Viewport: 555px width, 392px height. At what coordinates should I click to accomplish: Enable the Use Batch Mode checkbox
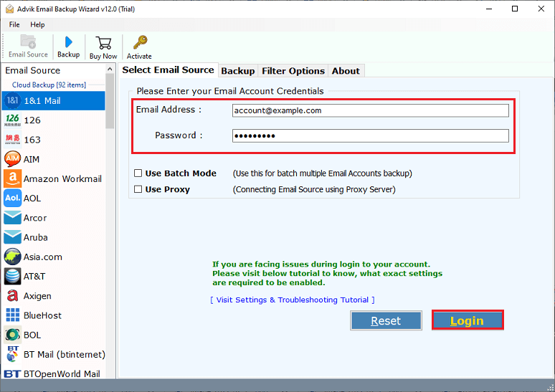tap(138, 173)
